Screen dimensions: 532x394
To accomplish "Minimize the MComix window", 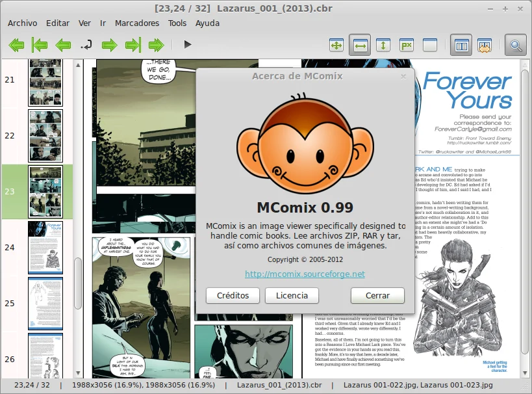I will coord(490,9).
